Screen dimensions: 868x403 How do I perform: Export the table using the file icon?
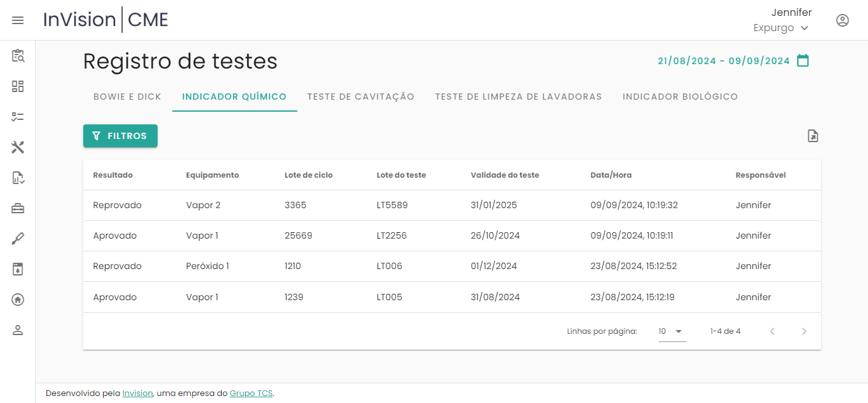[x=813, y=136]
